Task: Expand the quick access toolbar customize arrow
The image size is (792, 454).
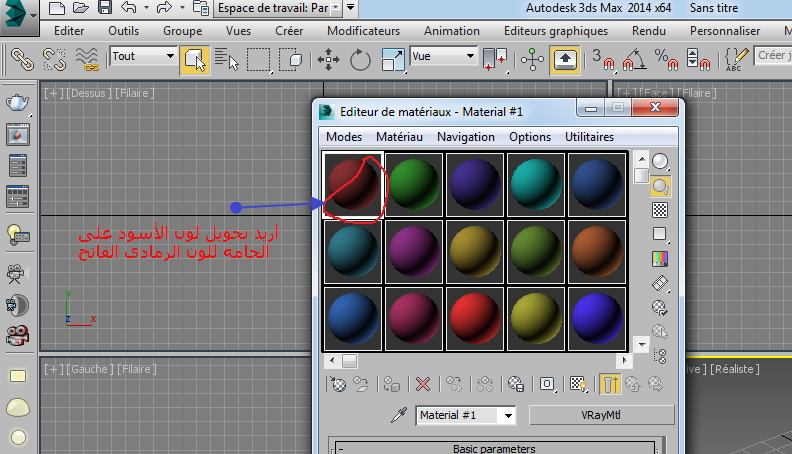Action: tap(350, 8)
